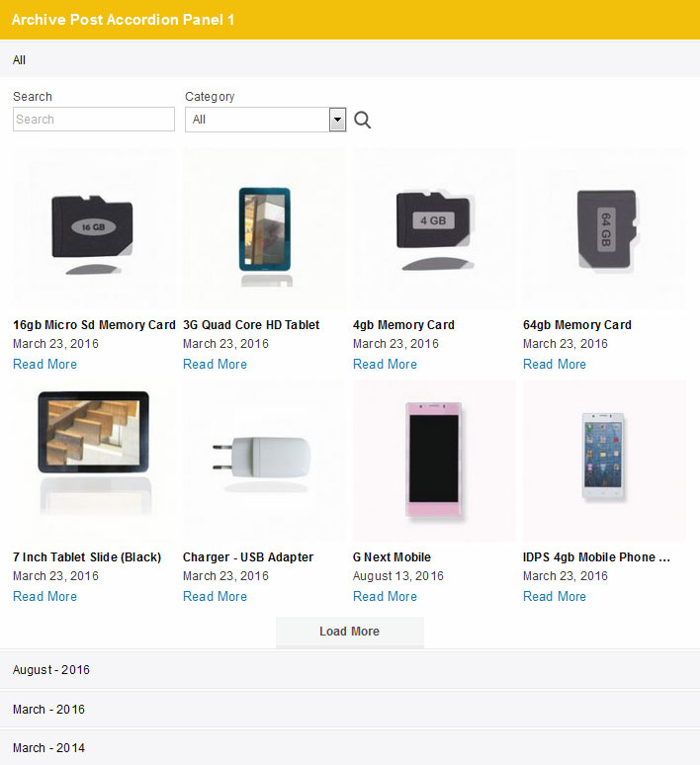Open the Category dropdown arrow

337,120
